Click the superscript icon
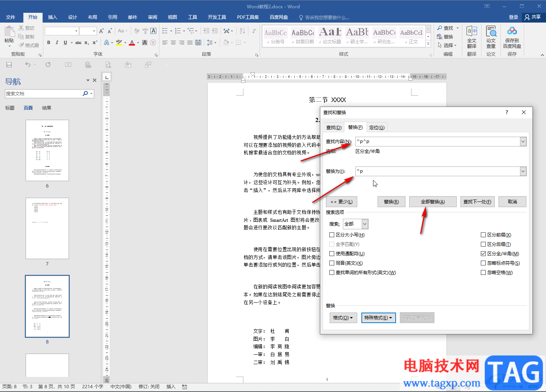The image size is (546, 392). click(x=95, y=43)
